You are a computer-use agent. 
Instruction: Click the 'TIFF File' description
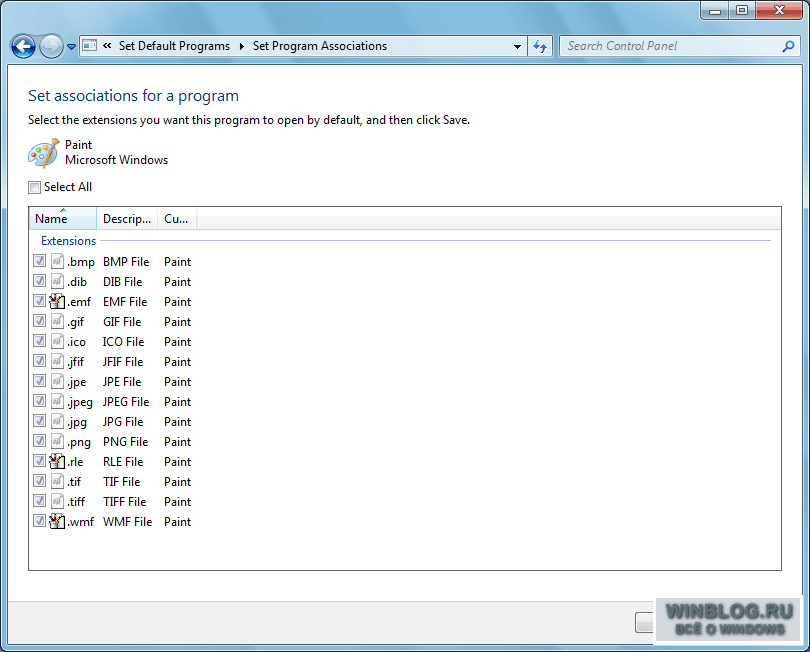(x=124, y=502)
